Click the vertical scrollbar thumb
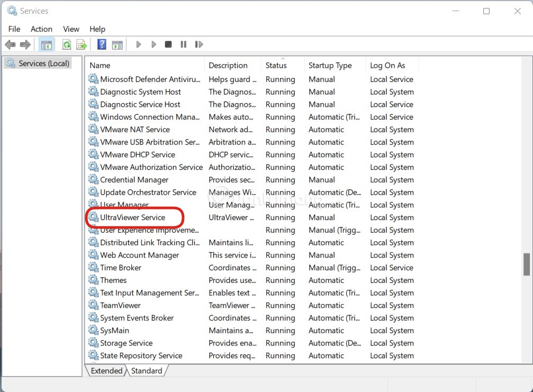This screenshot has height=392, width=533. click(x=527, y=264)
